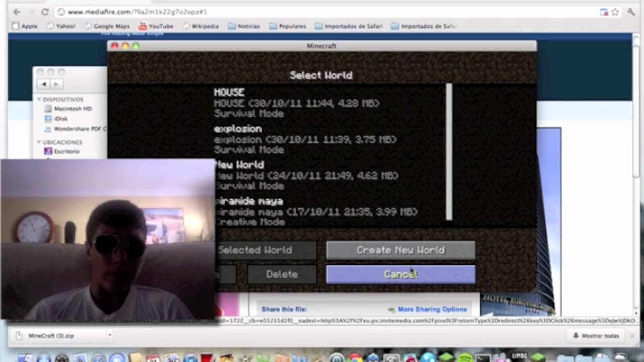Reload the Mediafire page
This screenshot has width=644, height=362.
[x=45, y=12]
